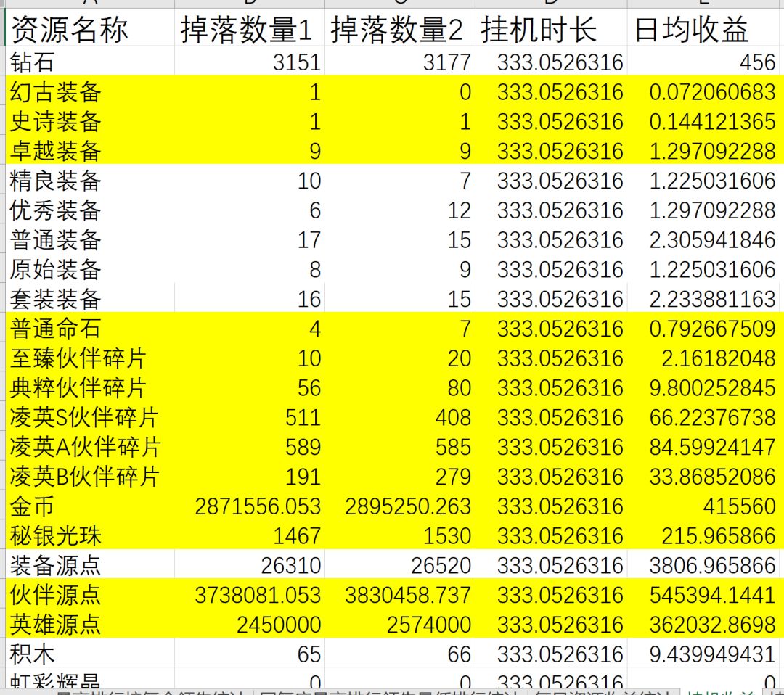Select the 掉落数量2 header cell

399,28
